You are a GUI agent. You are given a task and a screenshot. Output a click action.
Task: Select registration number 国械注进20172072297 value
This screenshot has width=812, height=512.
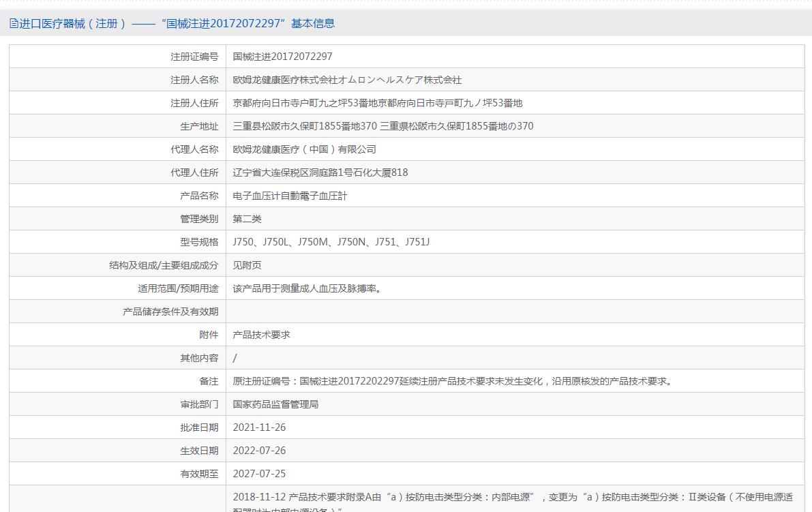(x=283, y=57)
